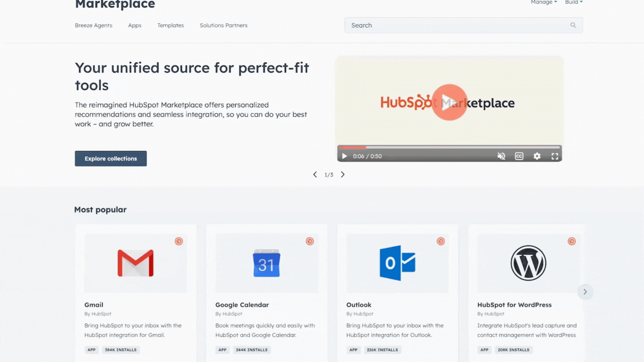Click the small play control in video bar
The height and width of the screenshot is (362, 644).
point(344,156)
